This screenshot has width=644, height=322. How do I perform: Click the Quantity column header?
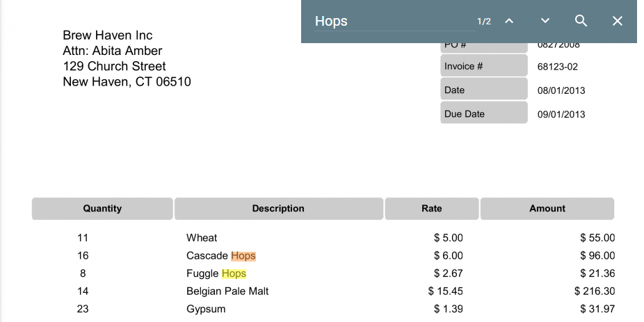pyautogui.click(x=102, y=209)
